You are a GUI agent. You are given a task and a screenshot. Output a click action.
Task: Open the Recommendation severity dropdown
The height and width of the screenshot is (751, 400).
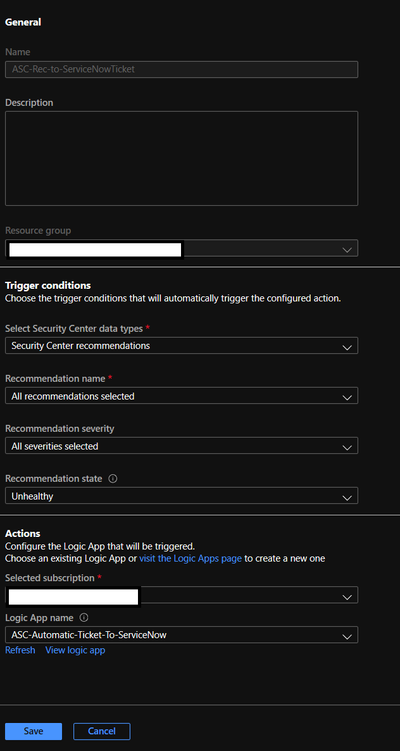182,446
